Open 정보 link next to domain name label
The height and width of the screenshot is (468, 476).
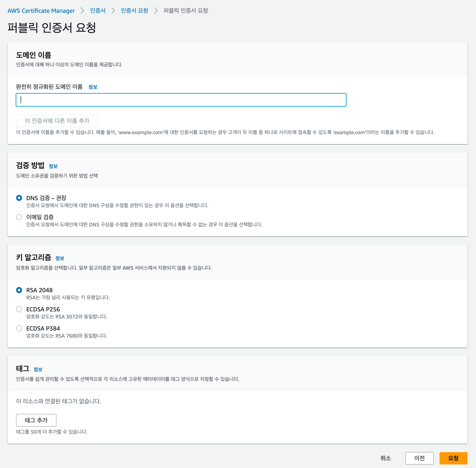point(93,87)
